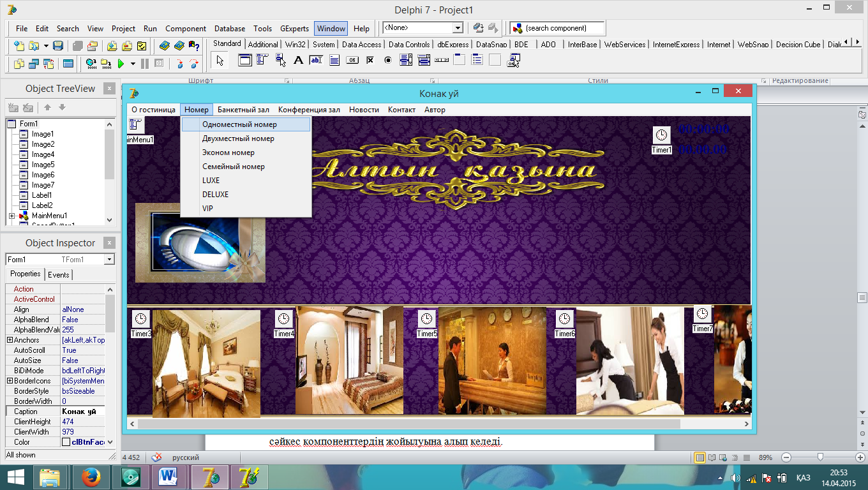Select the Label (A) palette component

(298, 61)
